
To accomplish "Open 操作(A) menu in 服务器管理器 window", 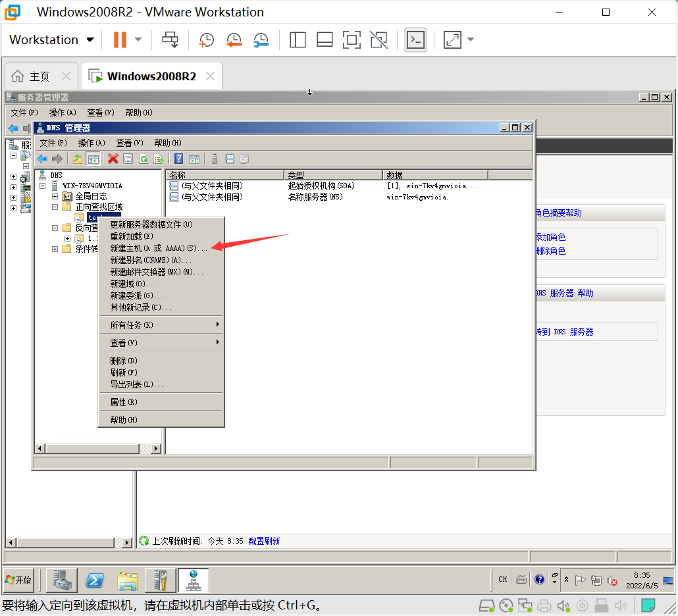I will pyautogui.click(x=63, y=113).
